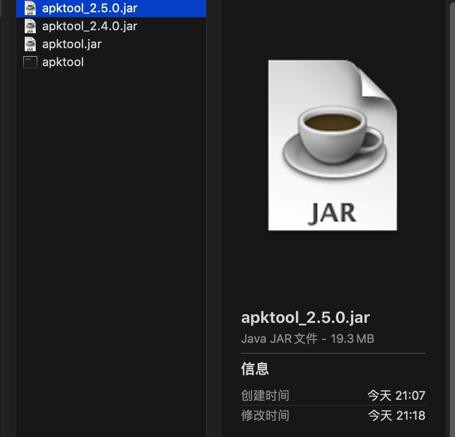Click the 信息 section heading
The height and width of the screenshot is (437, 455).
[255, 369]
